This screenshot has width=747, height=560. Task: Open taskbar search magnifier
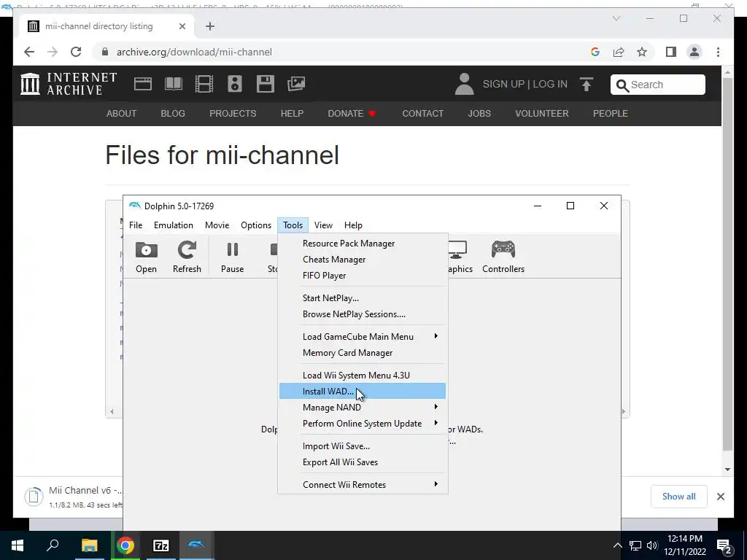point(53,545)
